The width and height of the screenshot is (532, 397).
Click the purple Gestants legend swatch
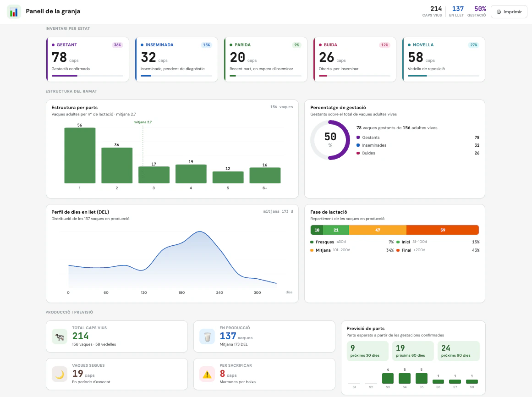point(358,138)
